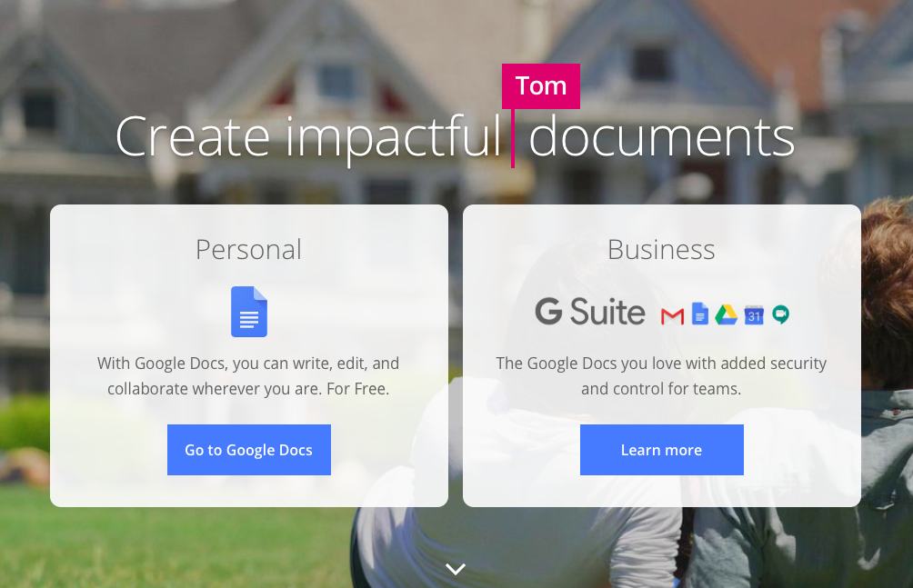Click the "added security" Business description text
Viewport: 913px width, 588px height.
point(780,364)
